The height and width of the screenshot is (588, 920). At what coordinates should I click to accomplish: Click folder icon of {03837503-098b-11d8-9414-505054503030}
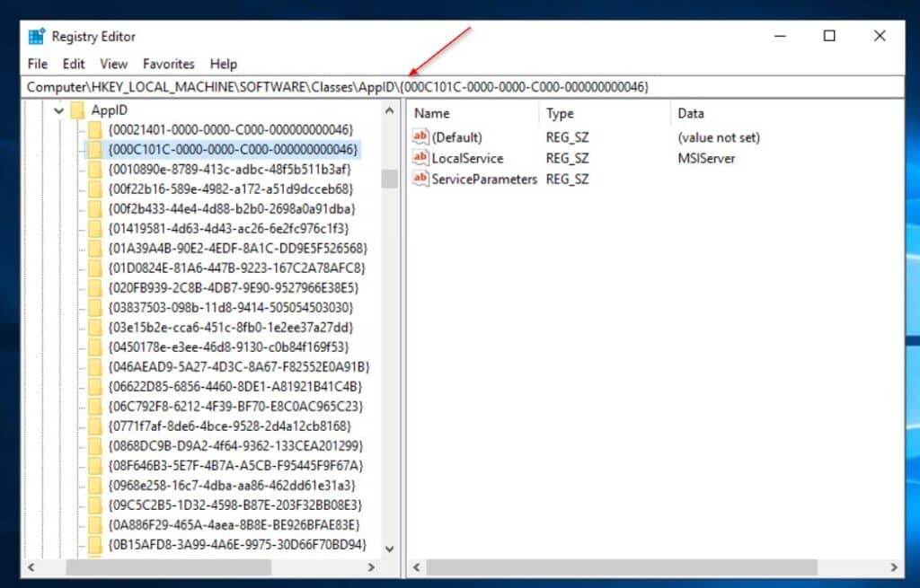tap(94, 308)
